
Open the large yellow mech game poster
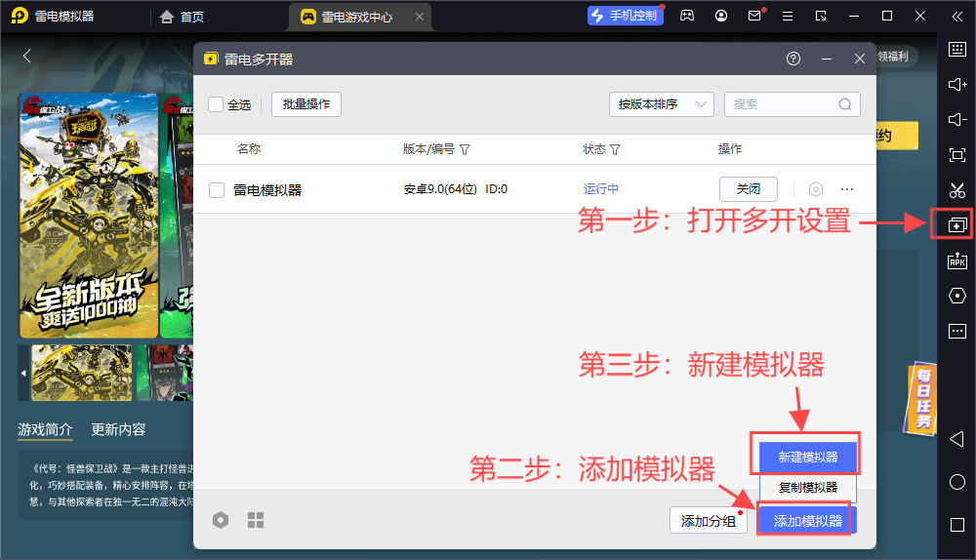(x=89, y=216)
